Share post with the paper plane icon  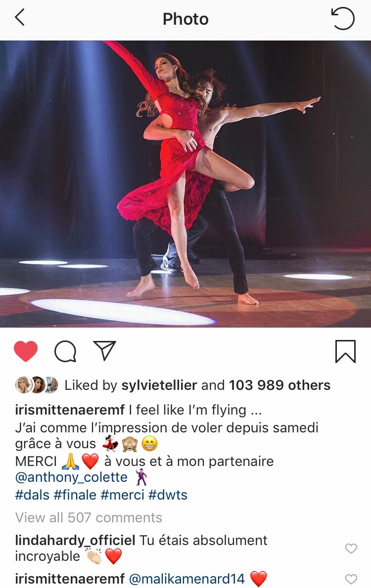pos(104,351)
